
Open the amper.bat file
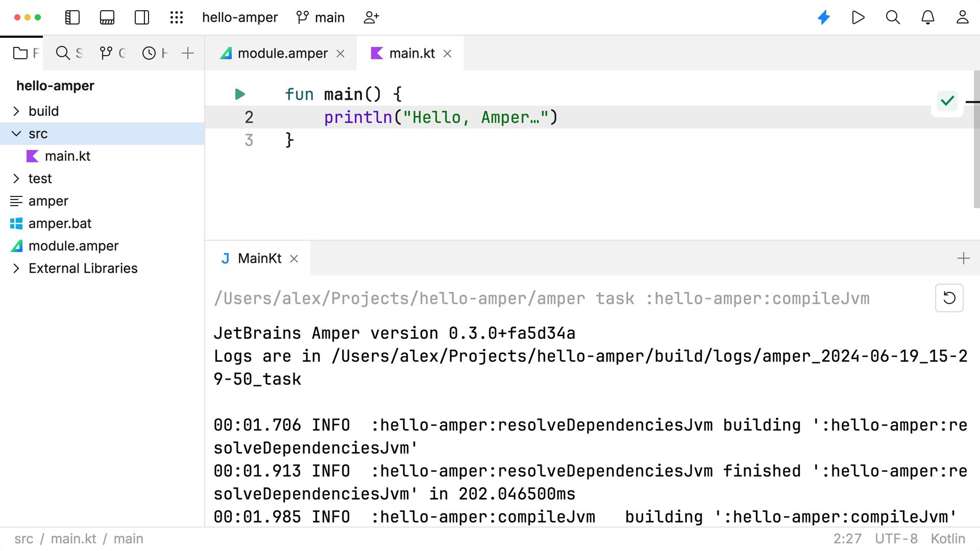[60, 223]
